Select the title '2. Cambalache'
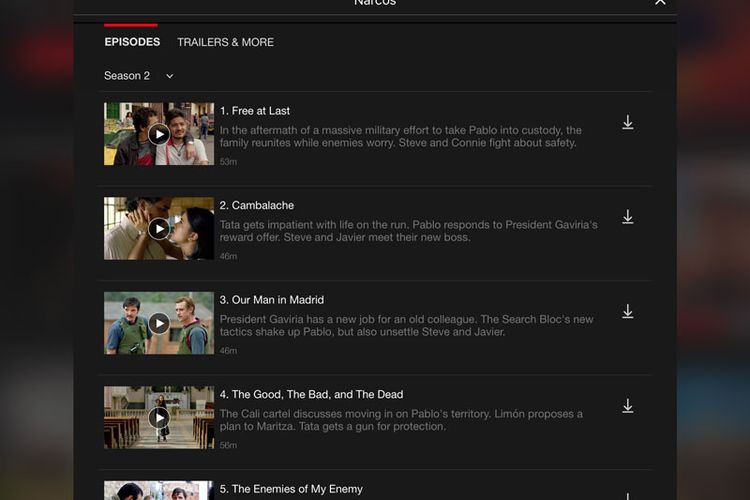Viewport: 750px width, 500px height. pos(257,205)
